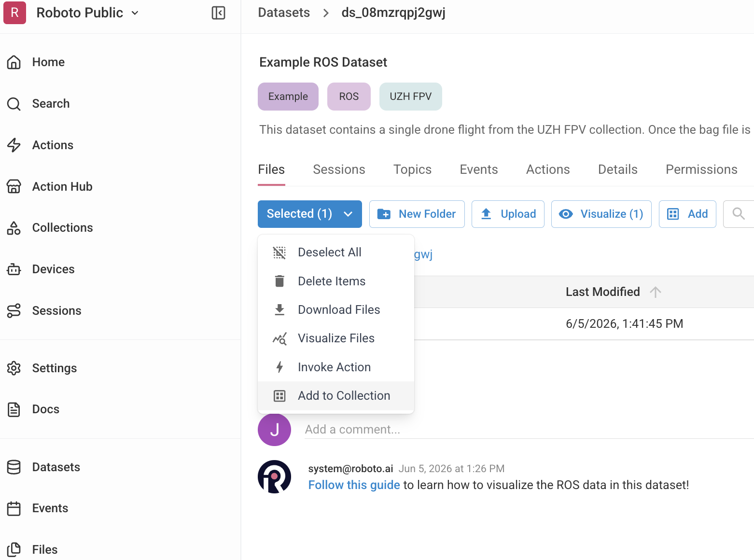754x560 pixels.
Task: Click the Last Modified column header
Action: click(x=603, y=292)
